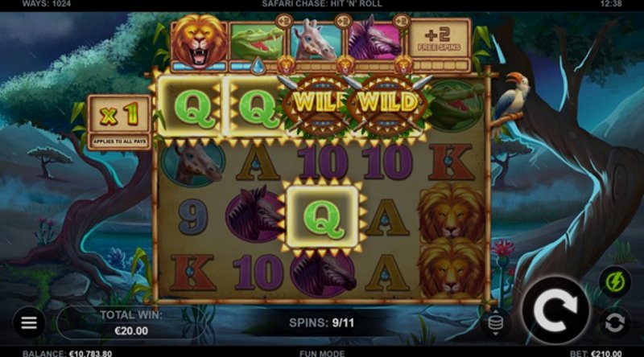This screenshot has width=644, height=357.
Task: Select the crocodile meter symbol
Action: pos(256,42)
